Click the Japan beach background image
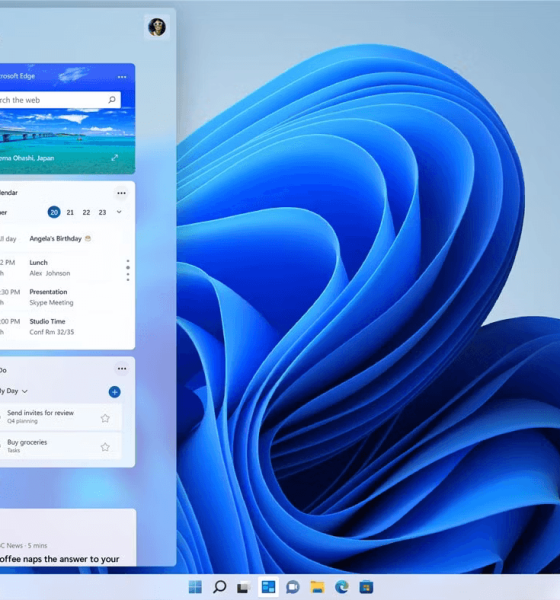The image size is (560, 600). pos(67,130)
